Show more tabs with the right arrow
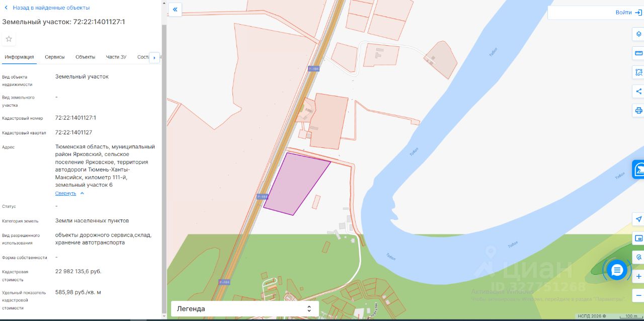 (x=154, y=57)
